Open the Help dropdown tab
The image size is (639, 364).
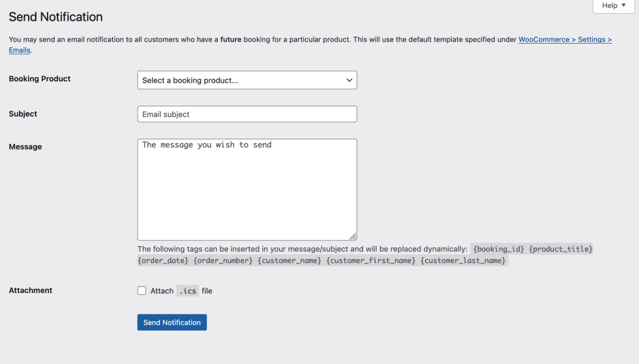(613, 6)
